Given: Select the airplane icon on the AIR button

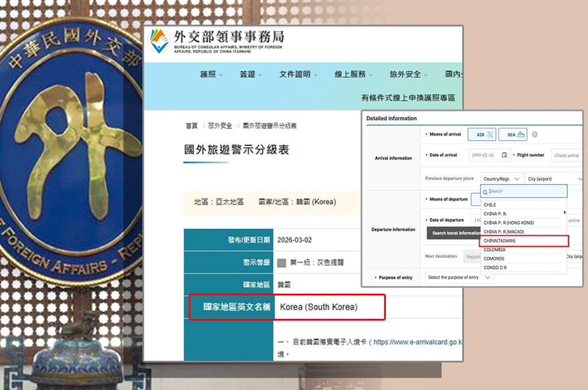Looking at the screenshot, I should (x=490, y=134).
